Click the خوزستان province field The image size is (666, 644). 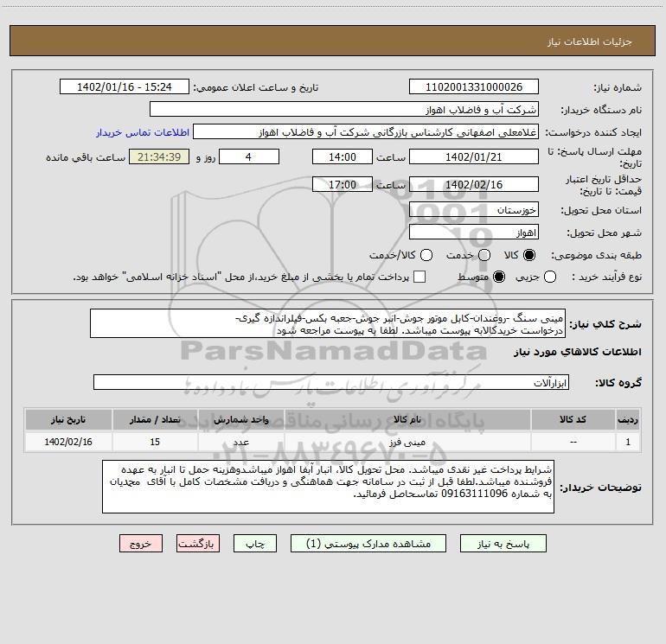(x=474, y=210)
